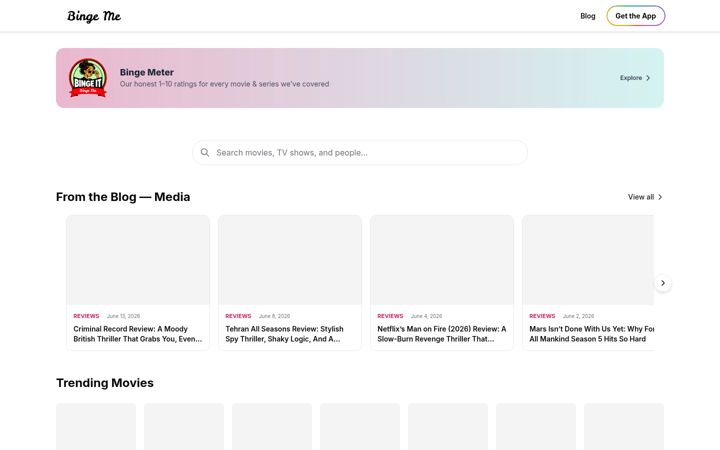Screen dimensions: 720x450
Task: Click the chevron next to Explore
Action: coord(648,78)
